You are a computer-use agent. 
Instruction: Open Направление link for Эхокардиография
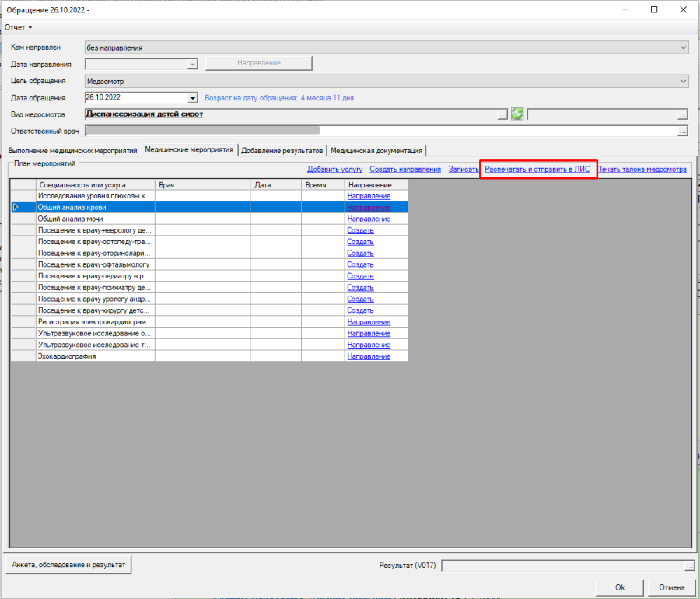(369, 356)
